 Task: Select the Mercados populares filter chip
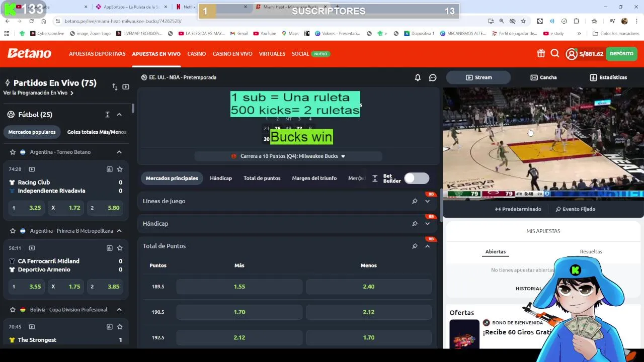pyautogui.click(x=32, y=132)
